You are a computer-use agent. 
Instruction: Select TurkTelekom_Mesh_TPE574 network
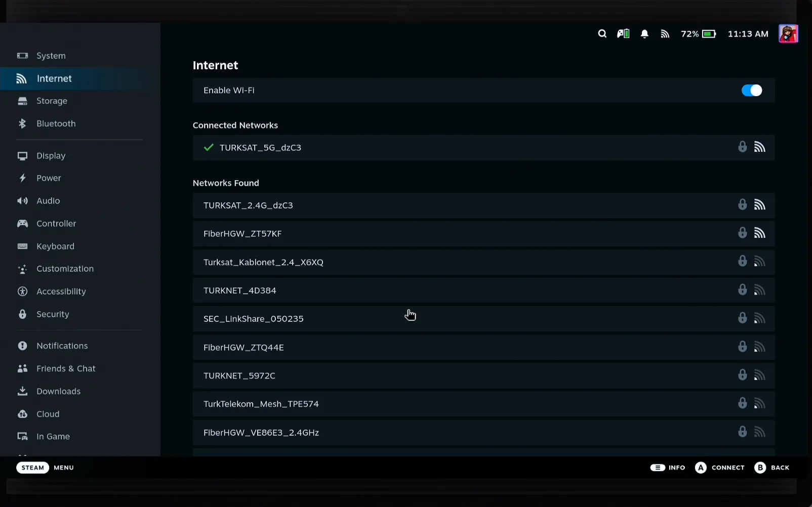click(x=483, y=404)
